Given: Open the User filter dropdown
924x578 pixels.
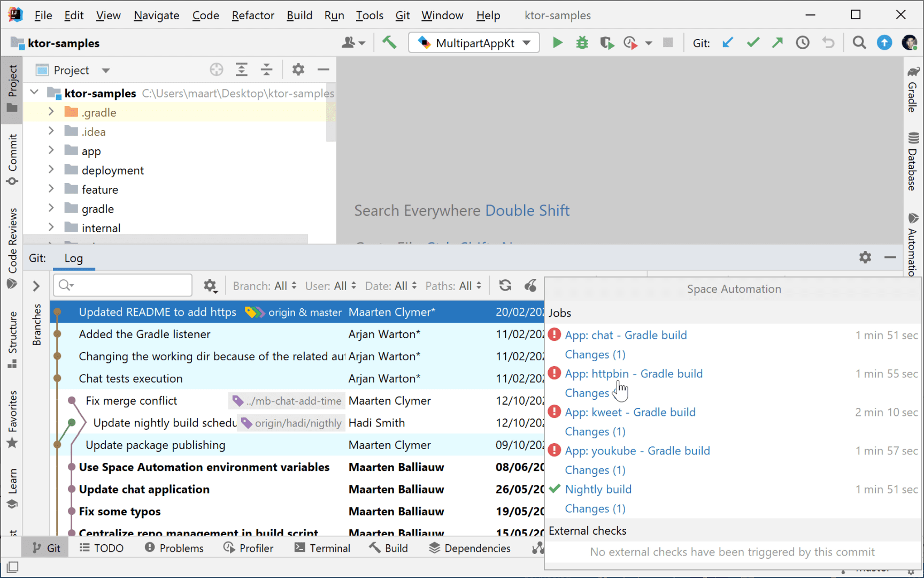Looking at the screenshot, I should (x=330, y=286).
